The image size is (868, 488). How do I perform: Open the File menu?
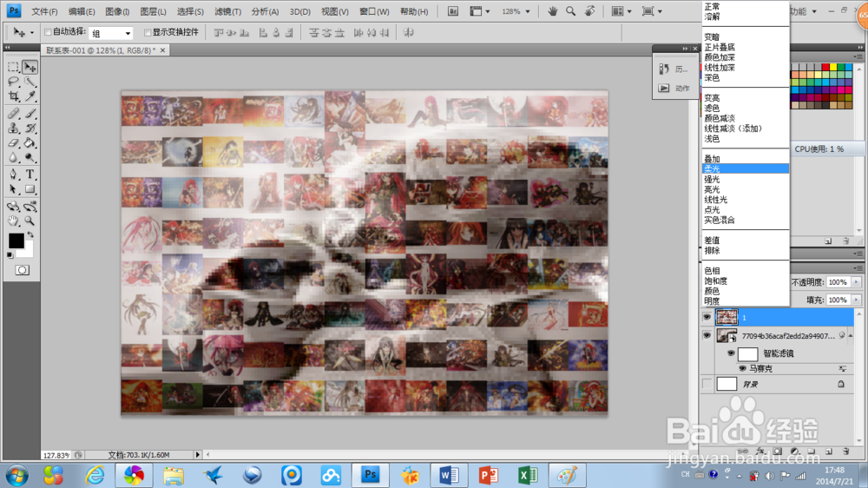click(x=44, y=11)
